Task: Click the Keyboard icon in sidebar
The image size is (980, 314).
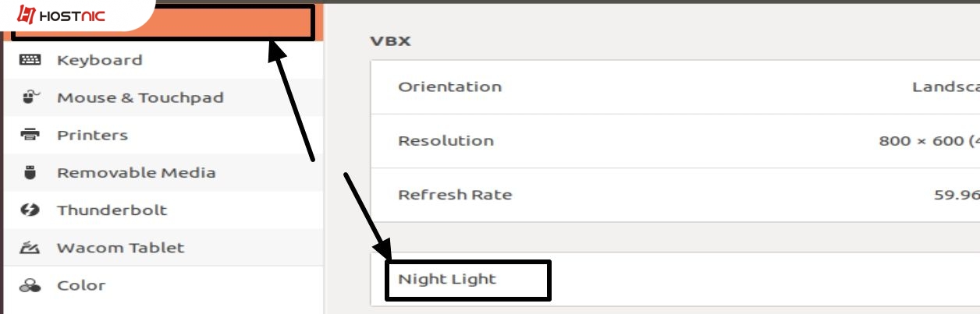Action: pyautogui.click(x=30, y=60)
